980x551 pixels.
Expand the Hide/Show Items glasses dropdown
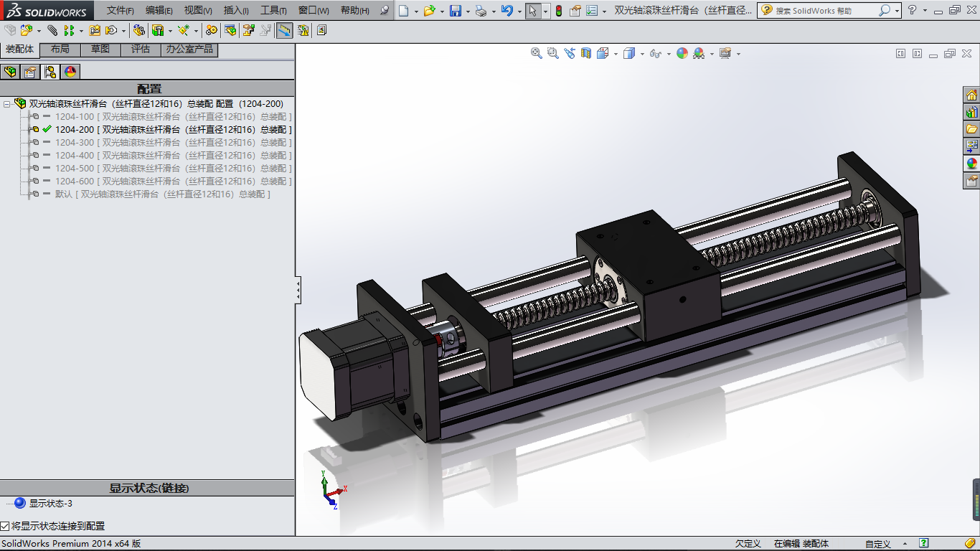pyautogui.click(x=668, y=54)
